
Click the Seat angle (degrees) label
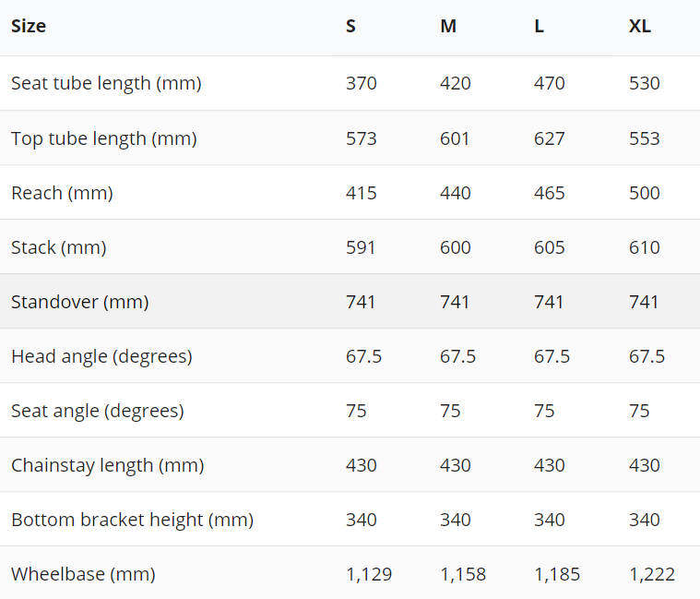(x=98, y=411)
